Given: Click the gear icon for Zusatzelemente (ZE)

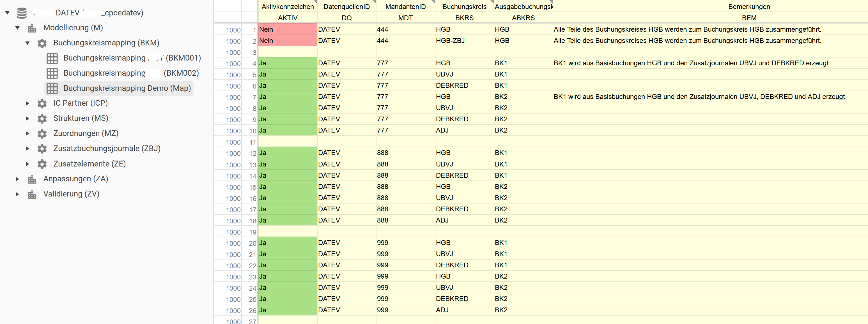Looking at the screenshot, I should pyautogui.click(x=42, y=164).
